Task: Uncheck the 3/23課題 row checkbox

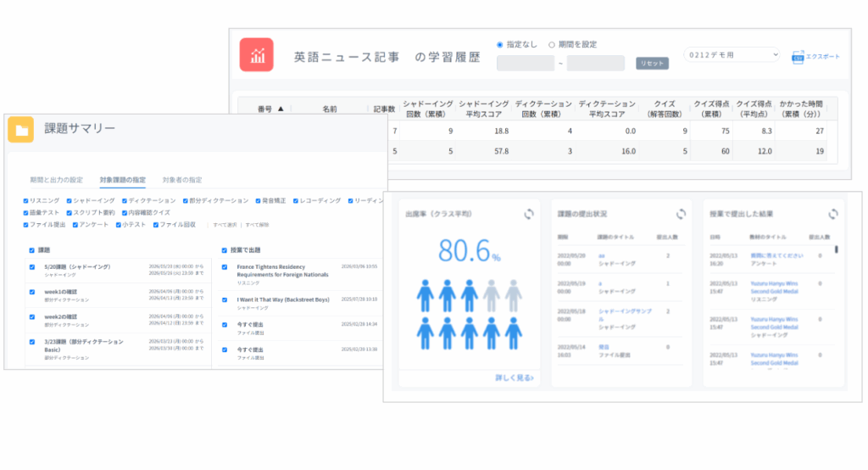Action: click(x=32, y=342)
